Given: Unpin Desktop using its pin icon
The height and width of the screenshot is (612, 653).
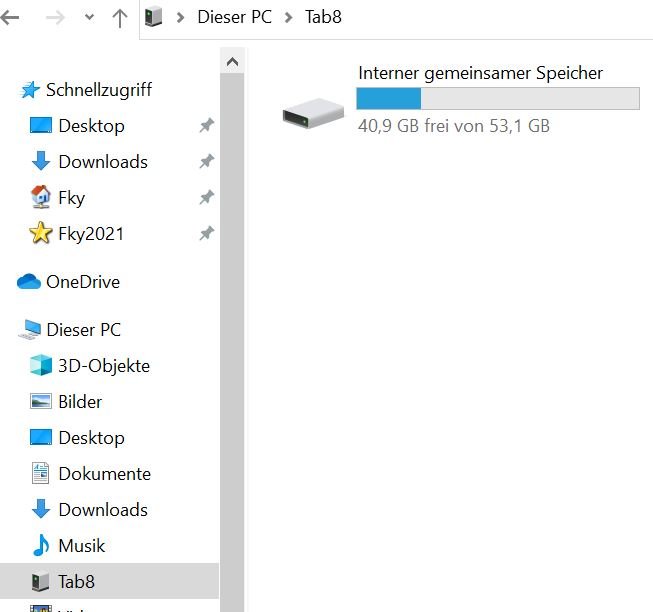Looking at the screenshot, I should pos(207,125).
